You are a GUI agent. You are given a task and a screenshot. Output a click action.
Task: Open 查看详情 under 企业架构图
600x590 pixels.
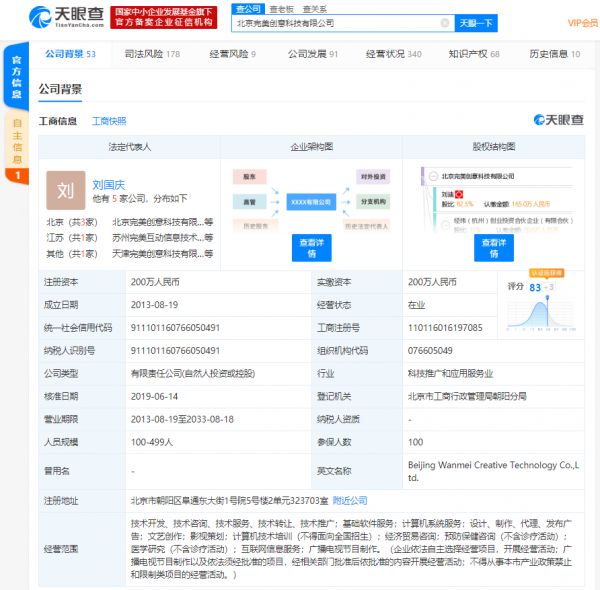click(x=311, y=247)
